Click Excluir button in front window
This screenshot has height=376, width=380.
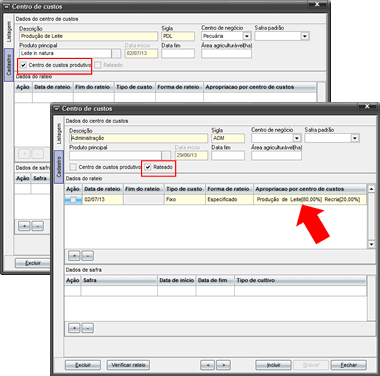[83, 365]
